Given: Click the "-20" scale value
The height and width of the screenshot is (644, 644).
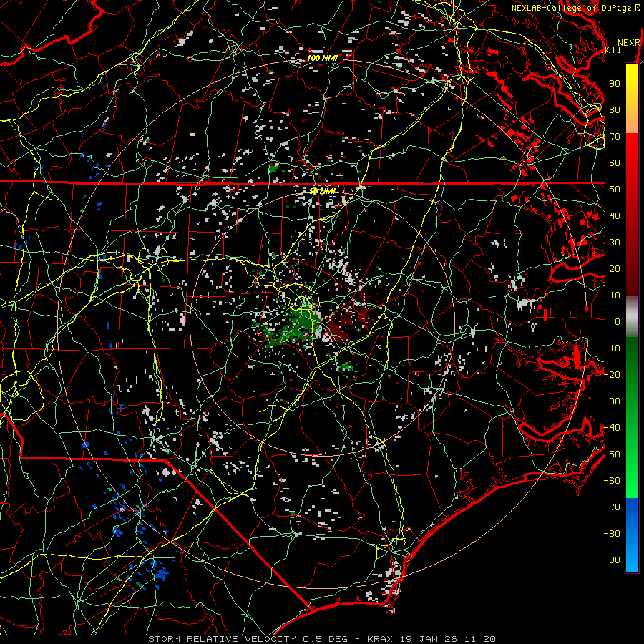Looking at the screenshot, I should [612, 375].
